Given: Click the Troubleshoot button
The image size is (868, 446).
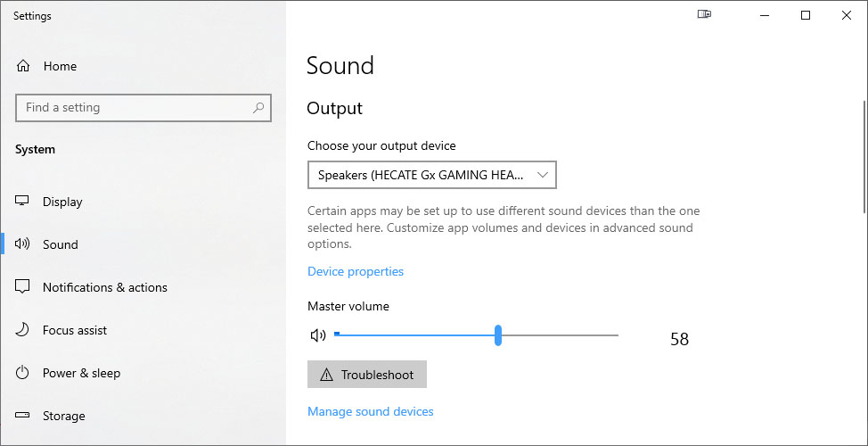Looking at the screenshot, I should (x=367, y=375).
